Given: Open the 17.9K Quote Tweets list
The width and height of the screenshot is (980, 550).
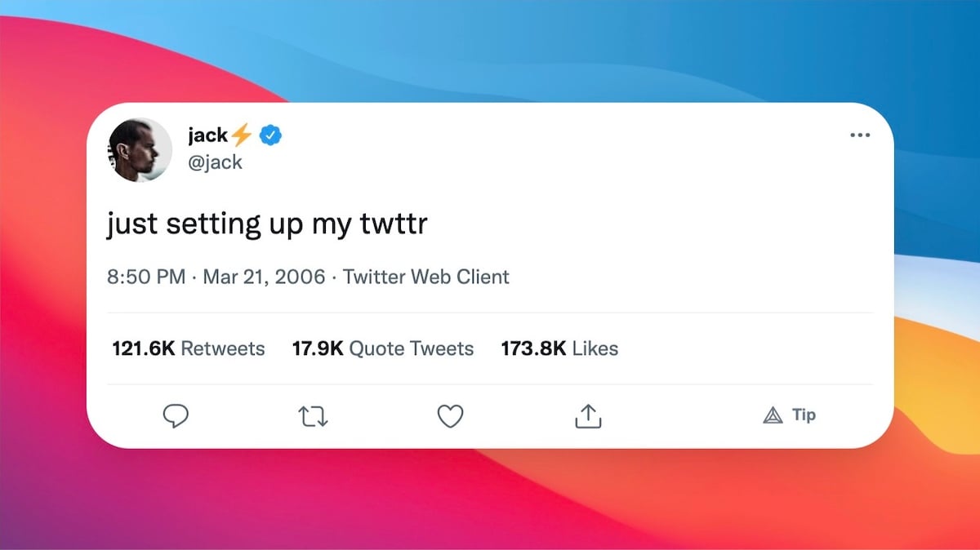Looking at the screenshot, I should click(x=382, y=348).
